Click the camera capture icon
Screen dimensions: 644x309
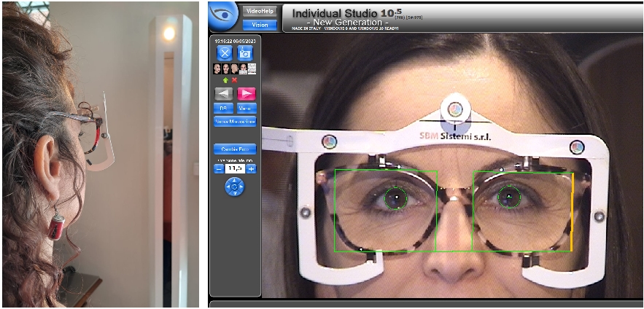click(245, 53)
